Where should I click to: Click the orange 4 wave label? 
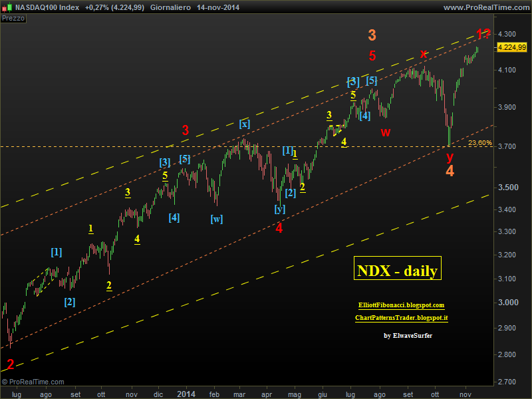click(450, 171)
